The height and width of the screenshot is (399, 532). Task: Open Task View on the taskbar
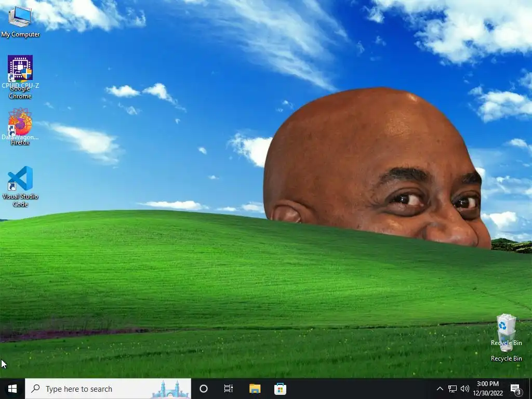[229, 389]
